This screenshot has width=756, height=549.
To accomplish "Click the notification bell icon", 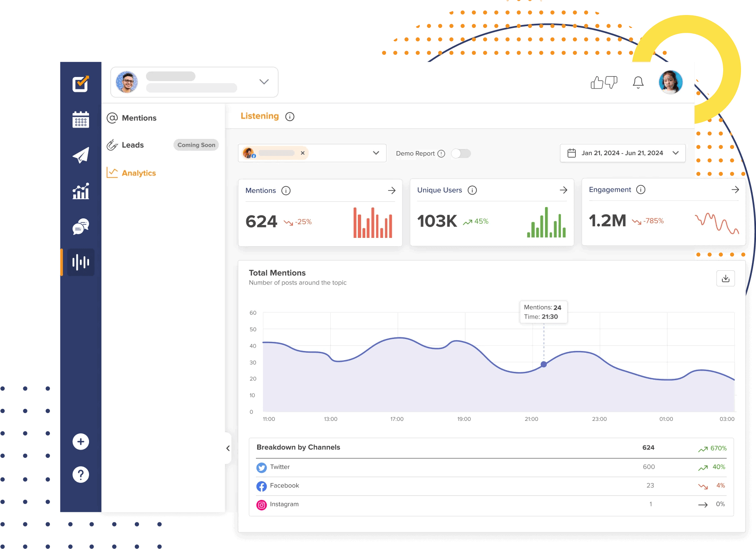I will tap(638, 82).
